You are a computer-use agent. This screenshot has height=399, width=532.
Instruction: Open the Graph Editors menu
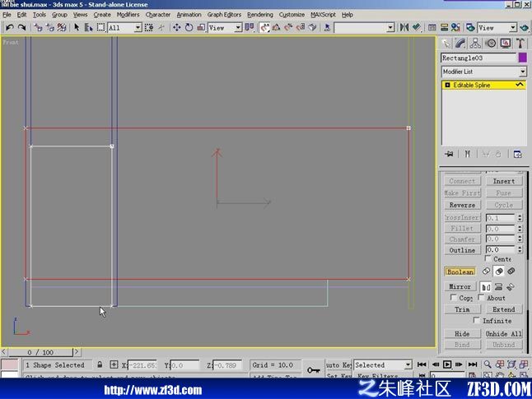pyautogui.click(x=224, y=15)
